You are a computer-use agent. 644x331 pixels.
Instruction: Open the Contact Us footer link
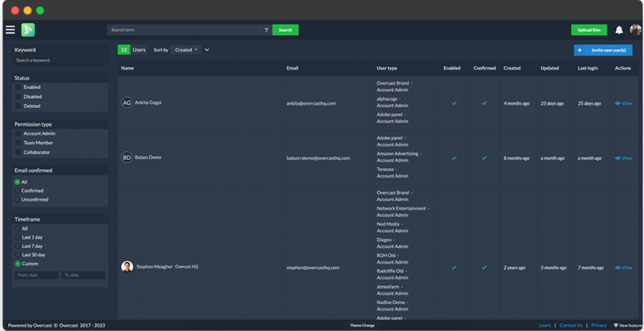[x=571, y=325]
